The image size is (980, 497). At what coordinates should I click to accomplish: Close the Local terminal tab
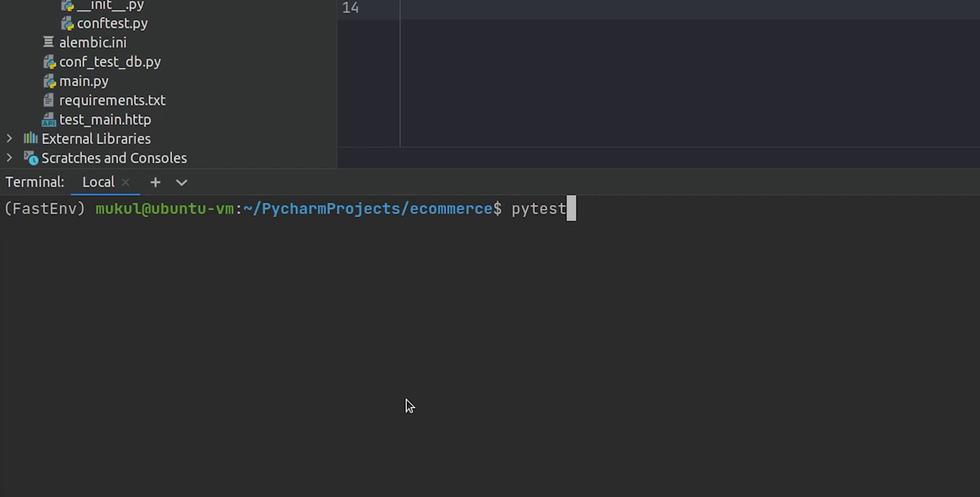click(x=126, y=182)
